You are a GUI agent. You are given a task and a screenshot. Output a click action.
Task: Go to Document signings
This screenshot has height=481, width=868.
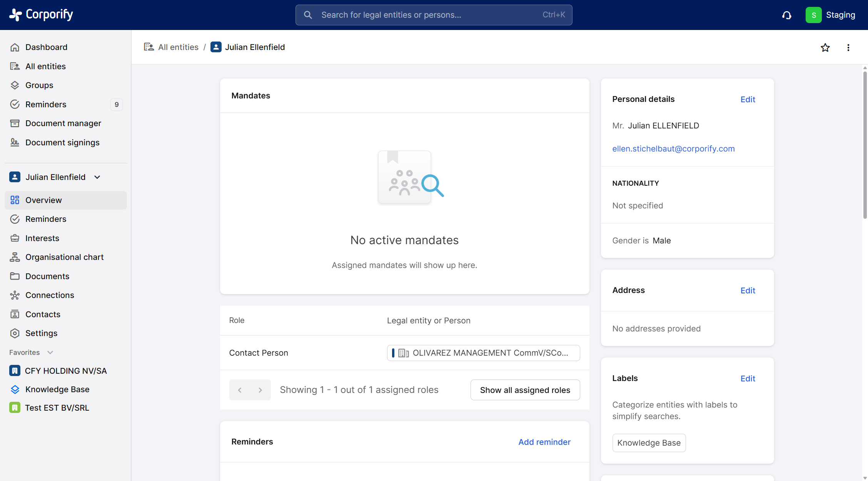coord(62,142)
